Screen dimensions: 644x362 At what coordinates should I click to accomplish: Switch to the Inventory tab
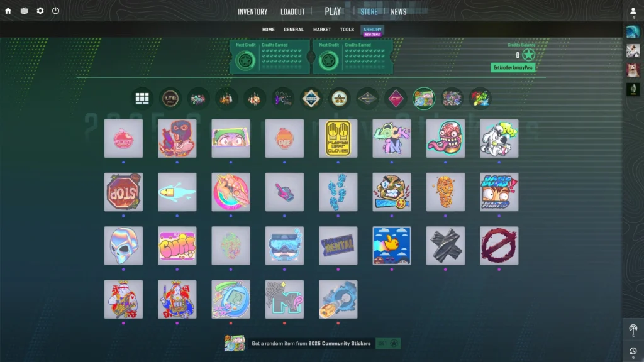click(x=252, y=11)
